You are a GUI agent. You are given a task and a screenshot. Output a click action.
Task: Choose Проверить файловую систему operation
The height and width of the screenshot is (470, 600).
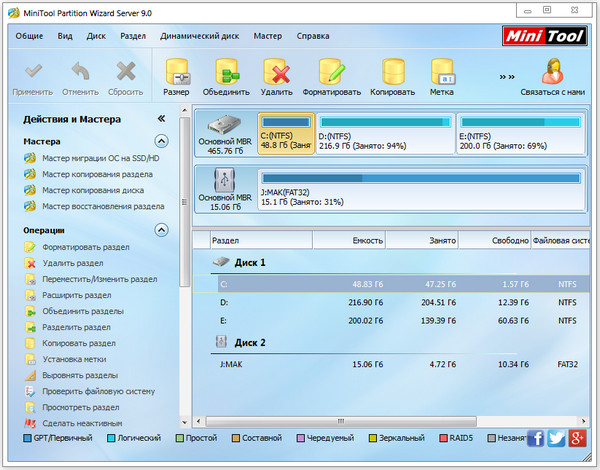tap(98, 391)
